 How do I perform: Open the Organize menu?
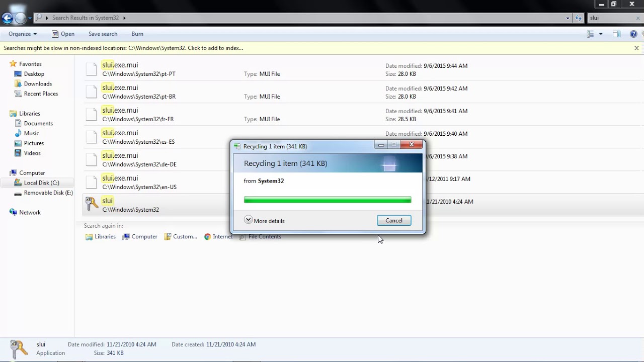coord(23,34)
